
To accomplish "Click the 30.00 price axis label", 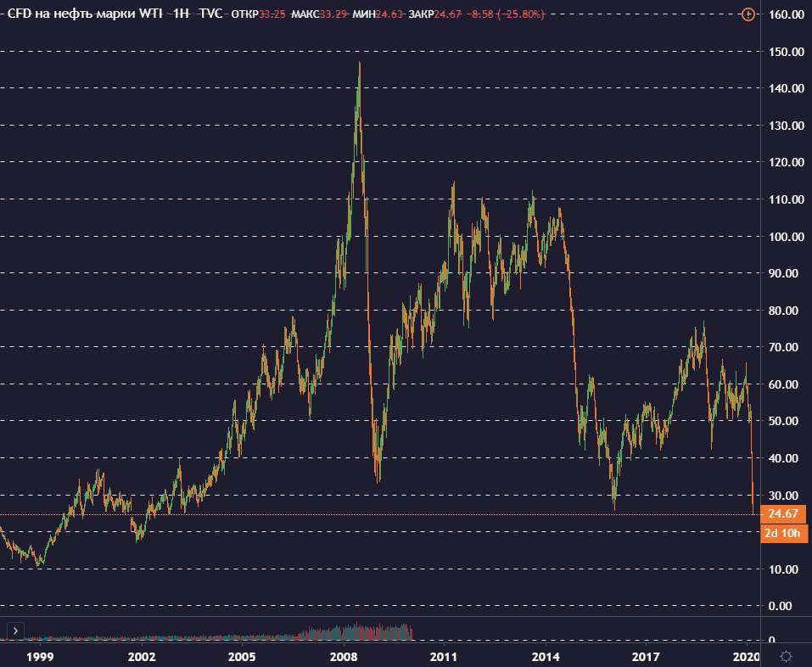I will tap(783, 495).
